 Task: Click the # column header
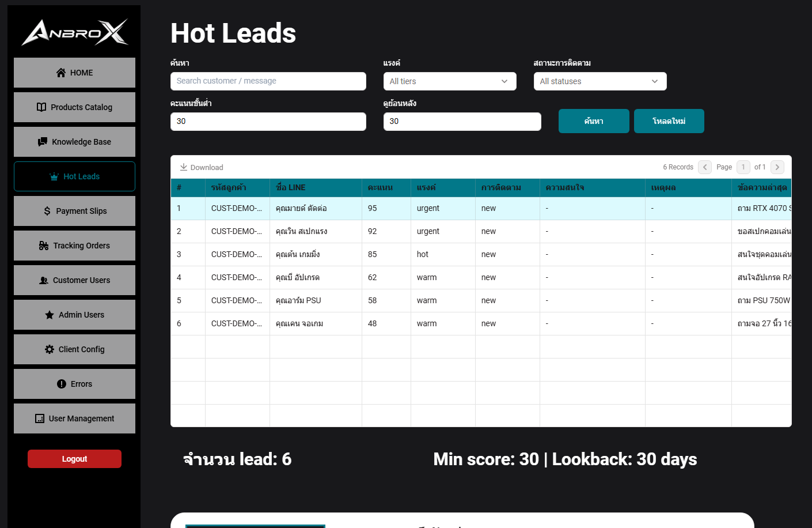pyautogui.click(x=188, y=188)
